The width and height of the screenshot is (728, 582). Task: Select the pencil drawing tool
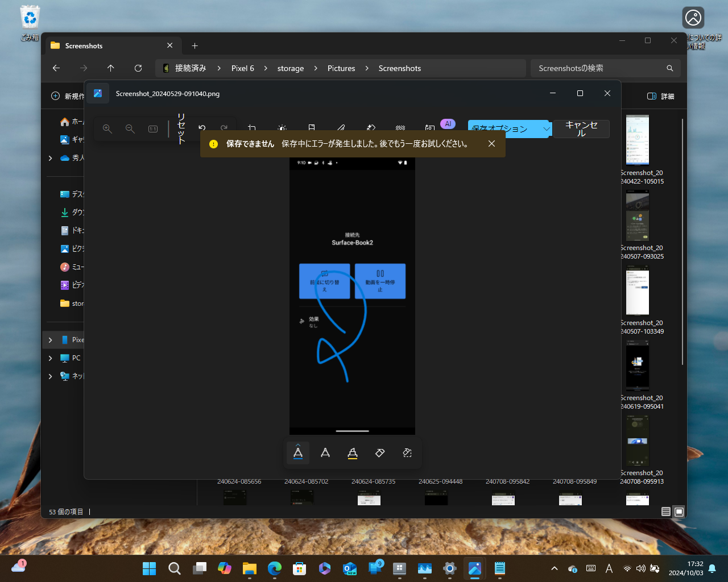325,453
